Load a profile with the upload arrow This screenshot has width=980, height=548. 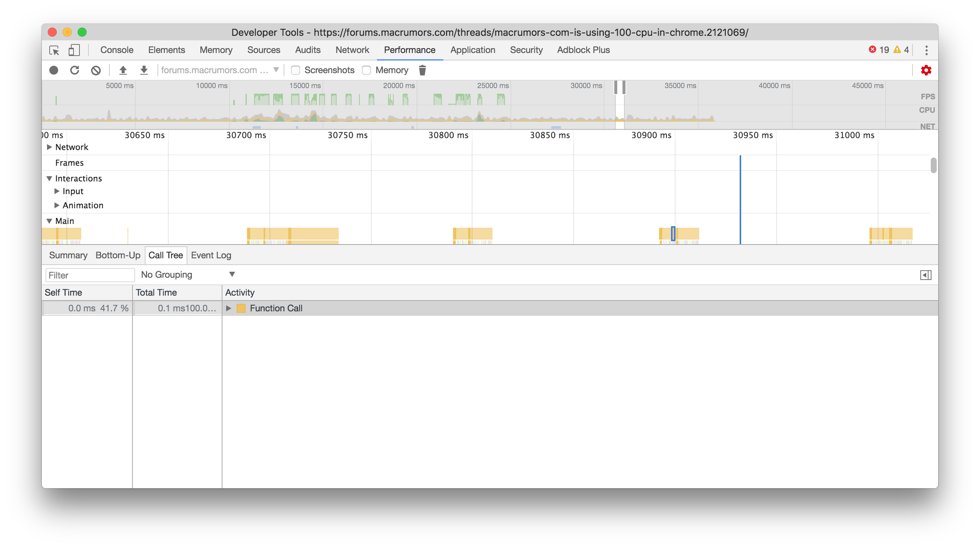(x=122, y=70)
